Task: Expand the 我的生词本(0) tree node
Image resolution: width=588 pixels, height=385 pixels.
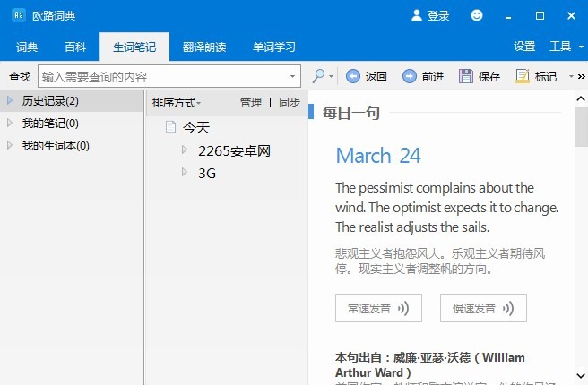Action: 10,145
